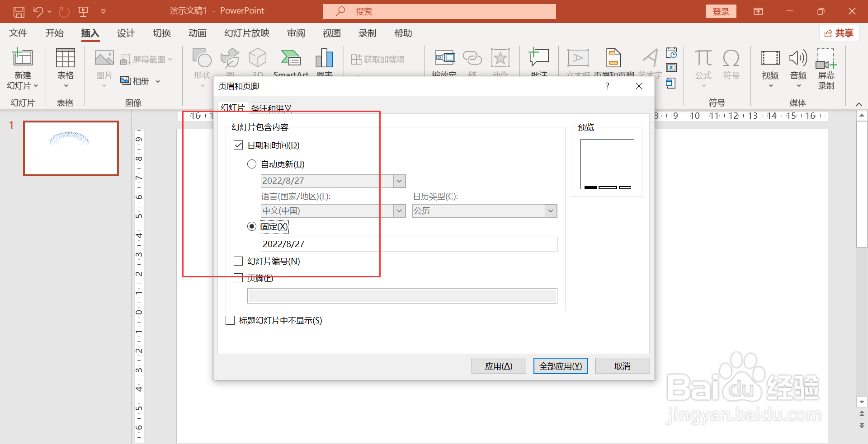868x444 pixels.
Task: Click the Share (共享) button
Action: 839,33
